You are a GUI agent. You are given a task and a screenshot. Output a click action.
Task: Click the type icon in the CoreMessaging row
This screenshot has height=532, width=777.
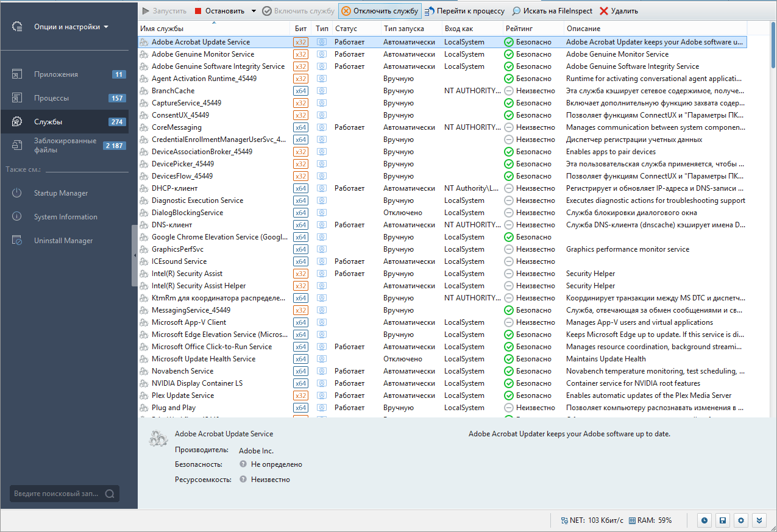pos(322,127)
